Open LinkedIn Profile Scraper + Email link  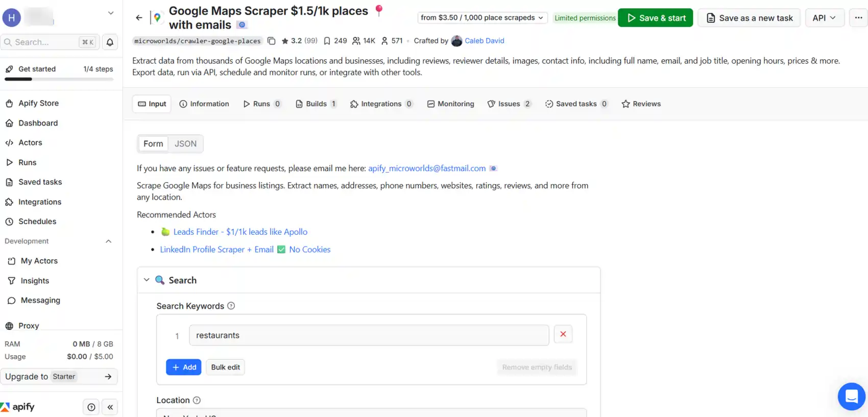click(x=216, y=250)
